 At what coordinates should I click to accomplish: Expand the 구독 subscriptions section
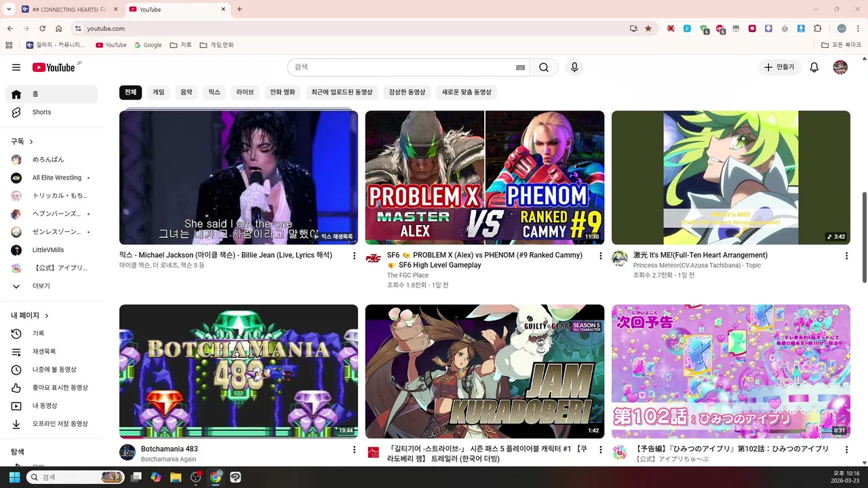(22, 141)
